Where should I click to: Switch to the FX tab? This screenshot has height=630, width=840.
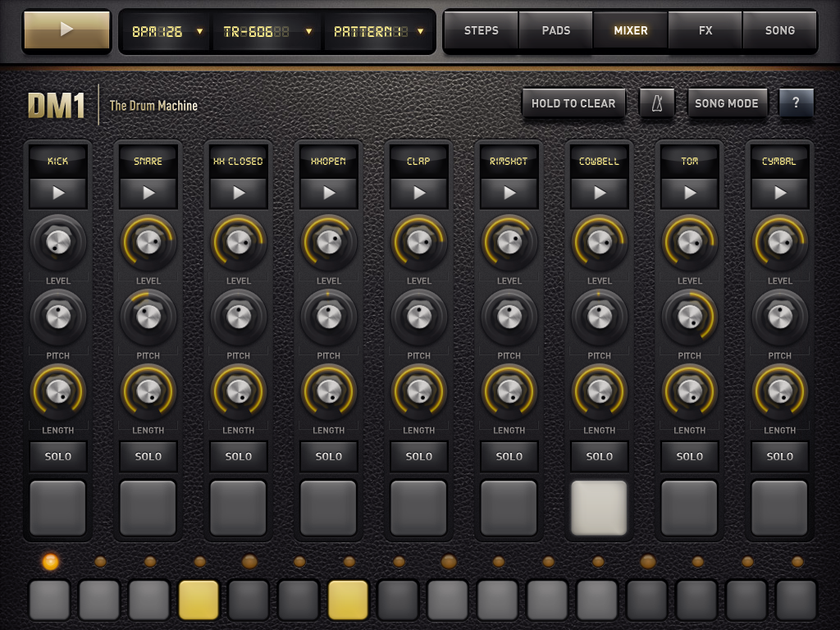[x=705, y=31]
